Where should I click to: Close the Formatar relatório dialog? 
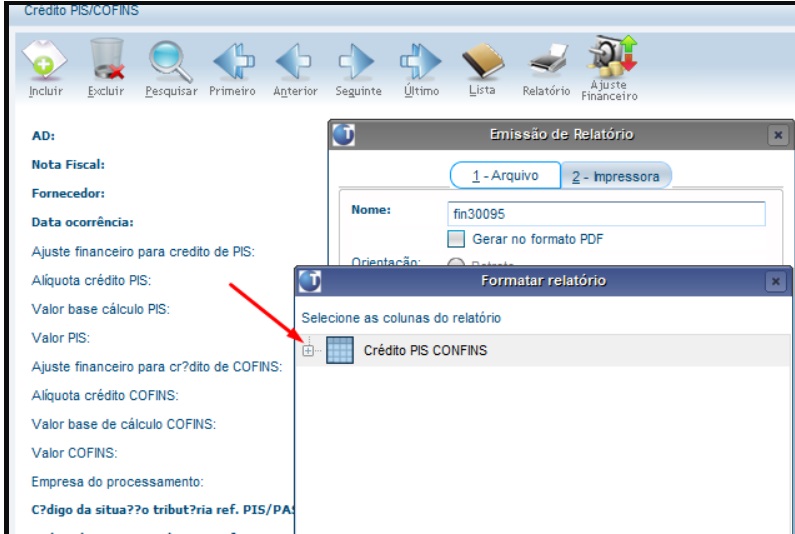click(775, 281)
